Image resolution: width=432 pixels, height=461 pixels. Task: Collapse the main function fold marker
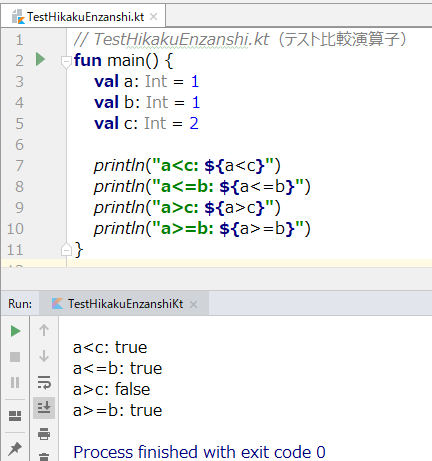point(66,62)
